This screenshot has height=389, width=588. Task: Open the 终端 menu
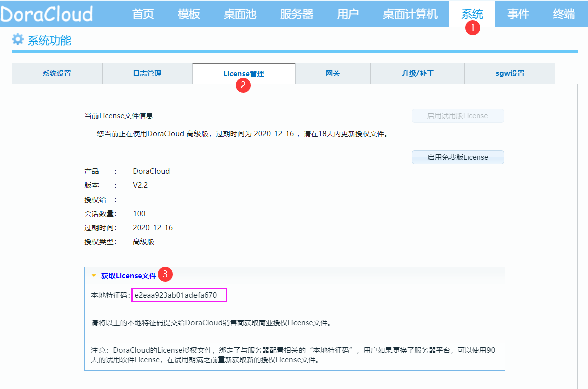pyautogui.click(x=563, y=14)
